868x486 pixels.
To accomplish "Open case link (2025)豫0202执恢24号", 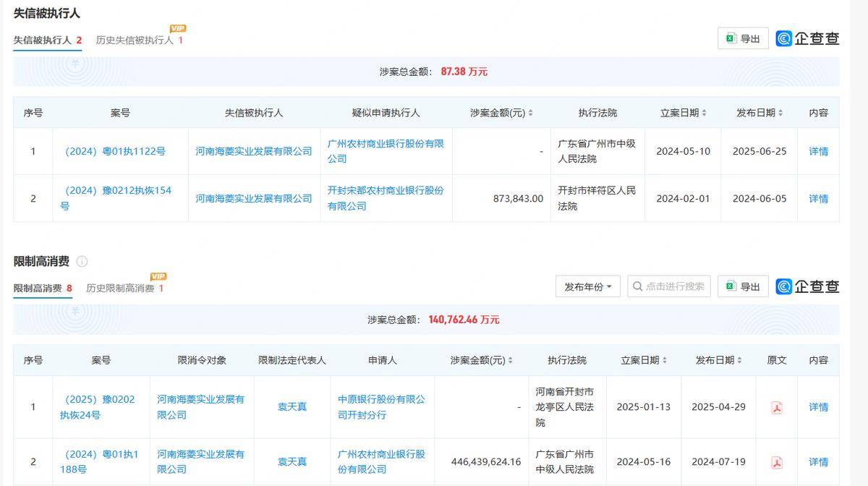I will coord(98,407).
